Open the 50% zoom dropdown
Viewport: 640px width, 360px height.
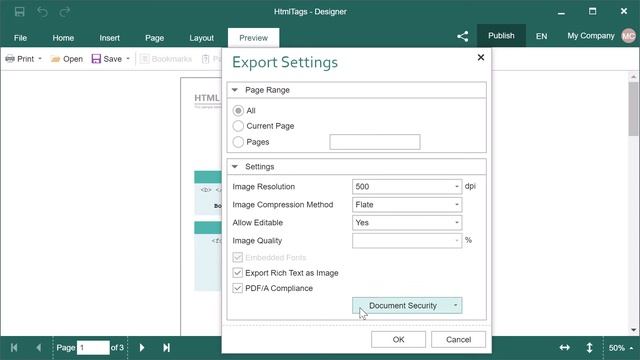(x=621, y=348)
